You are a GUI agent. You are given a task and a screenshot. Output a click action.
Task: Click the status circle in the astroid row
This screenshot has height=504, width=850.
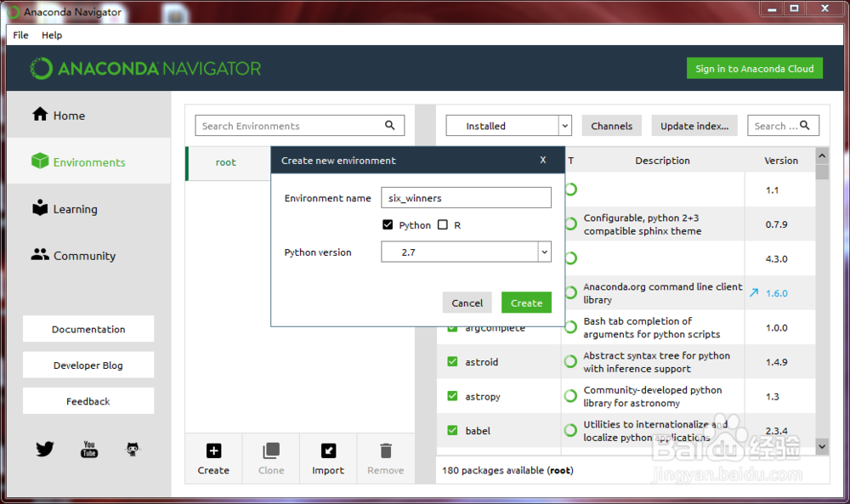(570, 361)
